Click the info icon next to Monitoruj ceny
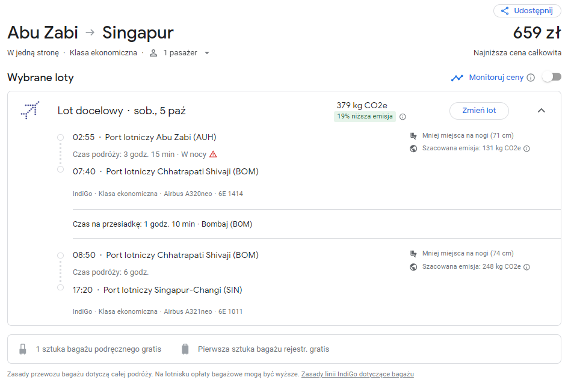The height and width of the screenshot is (392, 571). (x=531, y=78)
